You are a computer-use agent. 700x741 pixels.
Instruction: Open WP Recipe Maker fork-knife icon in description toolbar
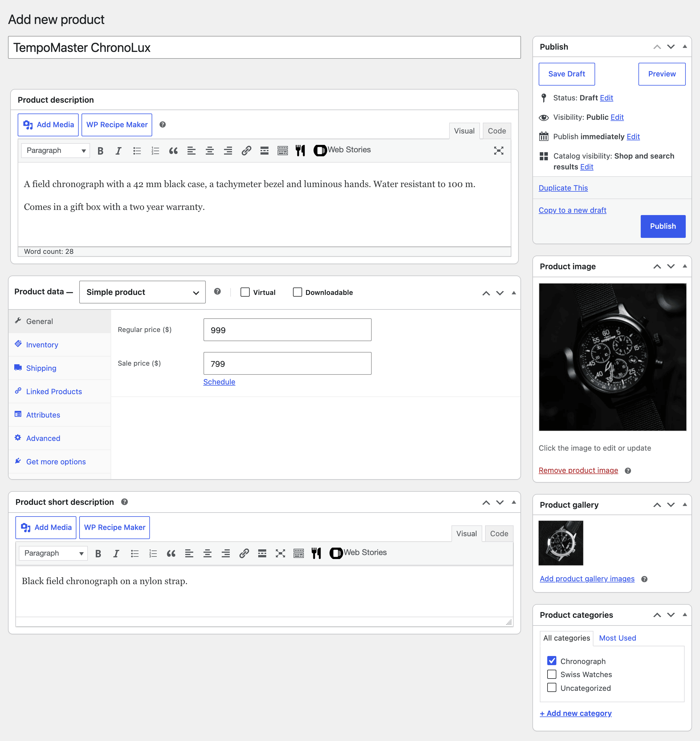[x=300, y=151]
